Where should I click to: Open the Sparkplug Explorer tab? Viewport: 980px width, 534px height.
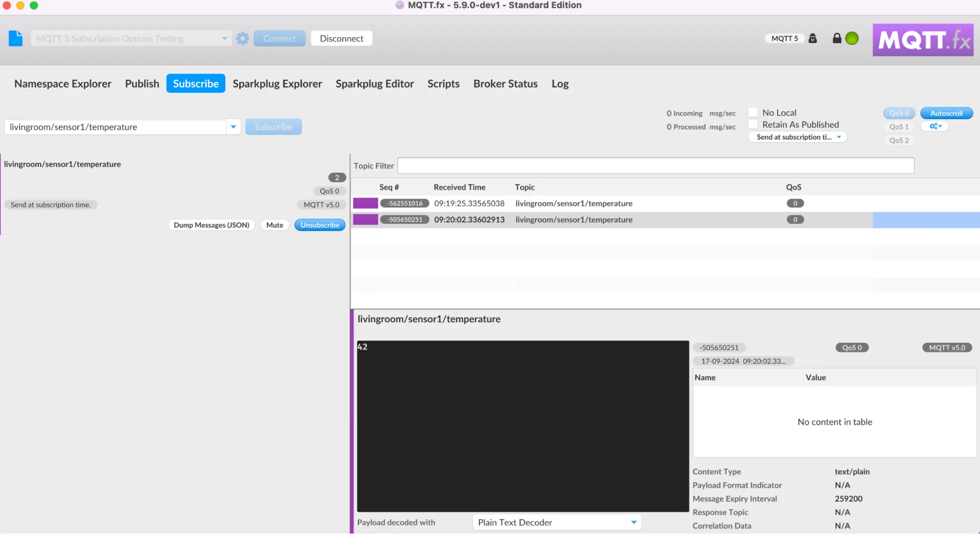[x=277, y=84]
